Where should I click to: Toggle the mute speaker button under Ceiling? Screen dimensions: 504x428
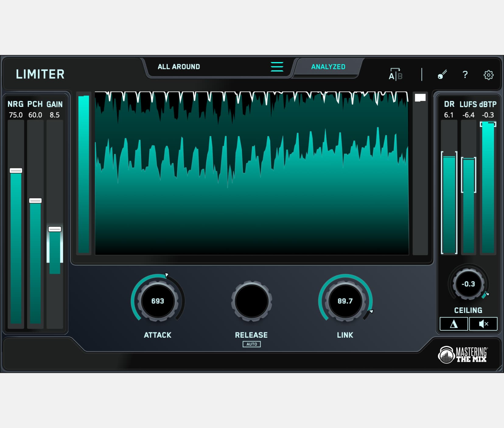[483, 324]
